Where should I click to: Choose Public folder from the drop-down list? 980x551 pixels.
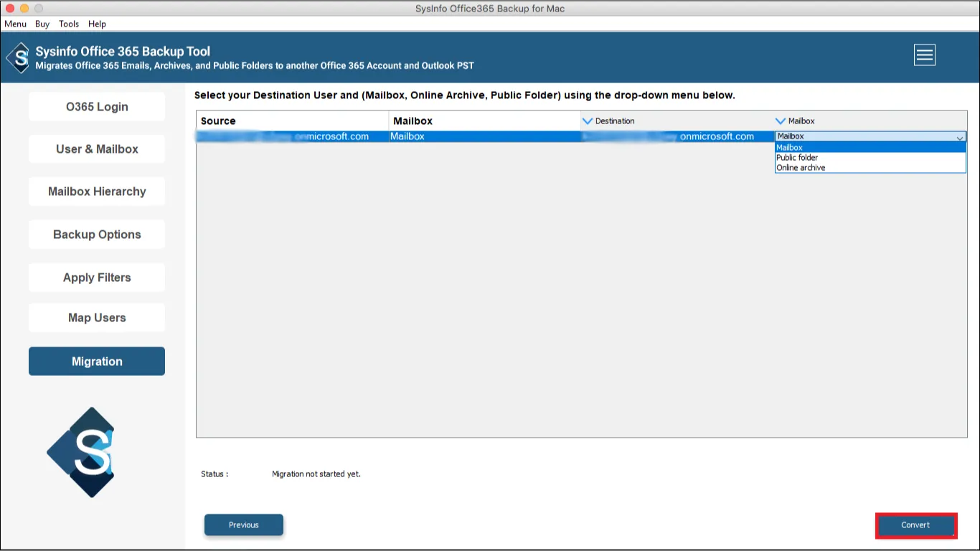[x=870, y=157]
